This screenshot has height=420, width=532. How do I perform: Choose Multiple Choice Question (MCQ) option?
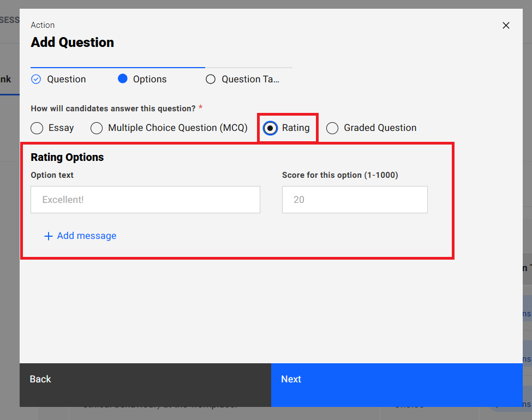97,128
